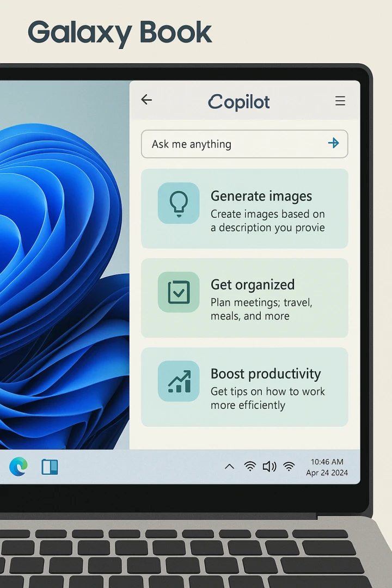
Task: Click the back arrow in Copilot panel
Action: 146,100
